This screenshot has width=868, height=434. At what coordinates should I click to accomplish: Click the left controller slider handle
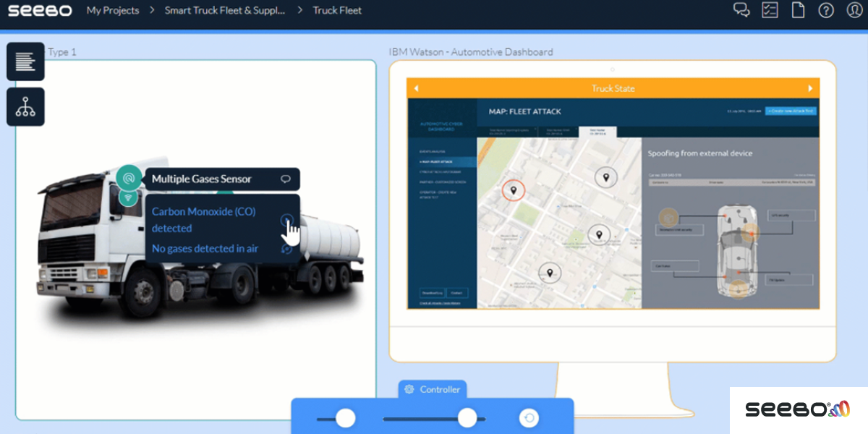click(346, 418)
